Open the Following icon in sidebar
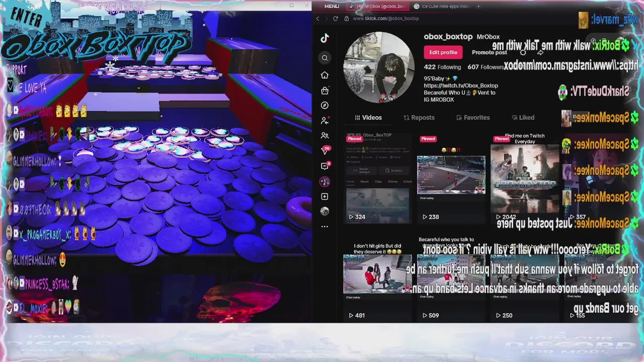The image size is (644, 362). tap(325, 121)
